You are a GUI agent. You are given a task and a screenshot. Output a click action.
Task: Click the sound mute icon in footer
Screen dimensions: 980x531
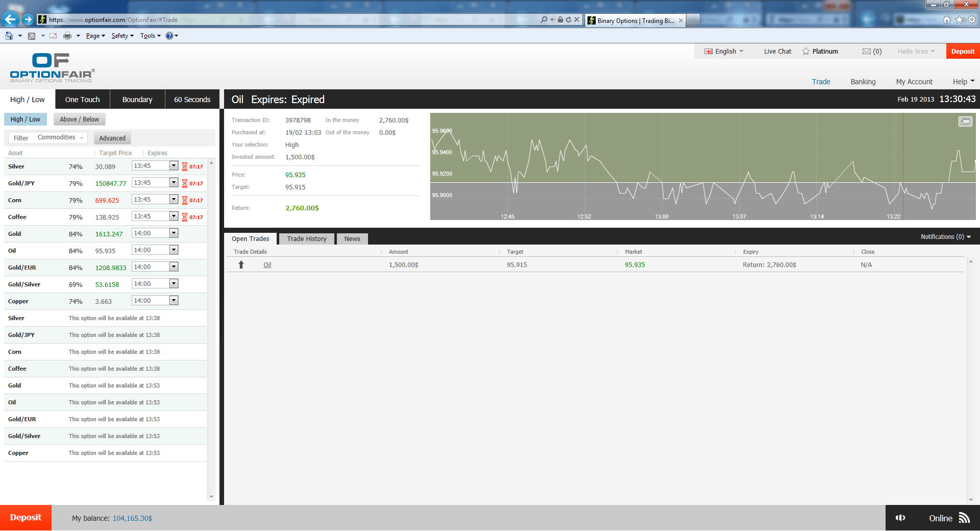900,518
